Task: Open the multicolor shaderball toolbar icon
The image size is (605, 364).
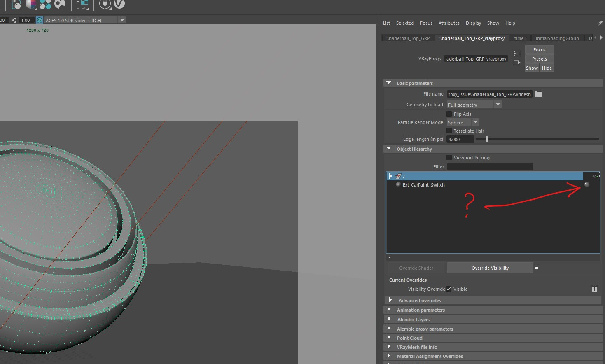Action: [x=31, y=4]
